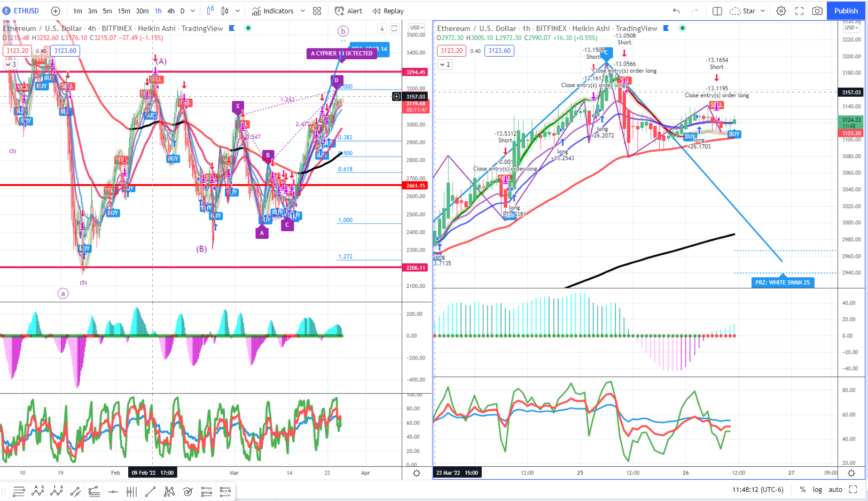Redo the last chart action
Screen dimensions: 868x501
coord(694,11)
